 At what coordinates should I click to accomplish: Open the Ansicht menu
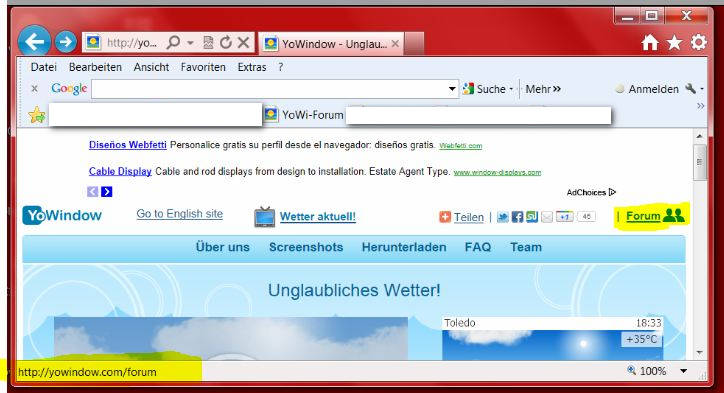(151, 67)
